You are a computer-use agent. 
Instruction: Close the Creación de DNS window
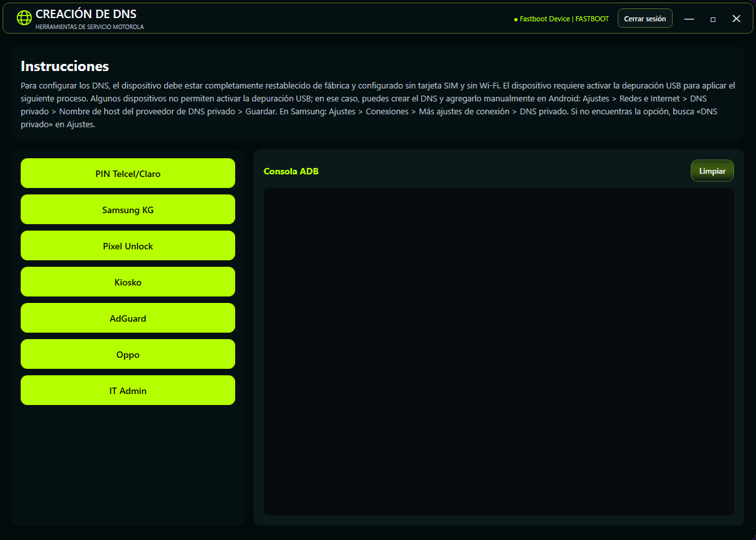pyautogui.click(x=736, y=19)
